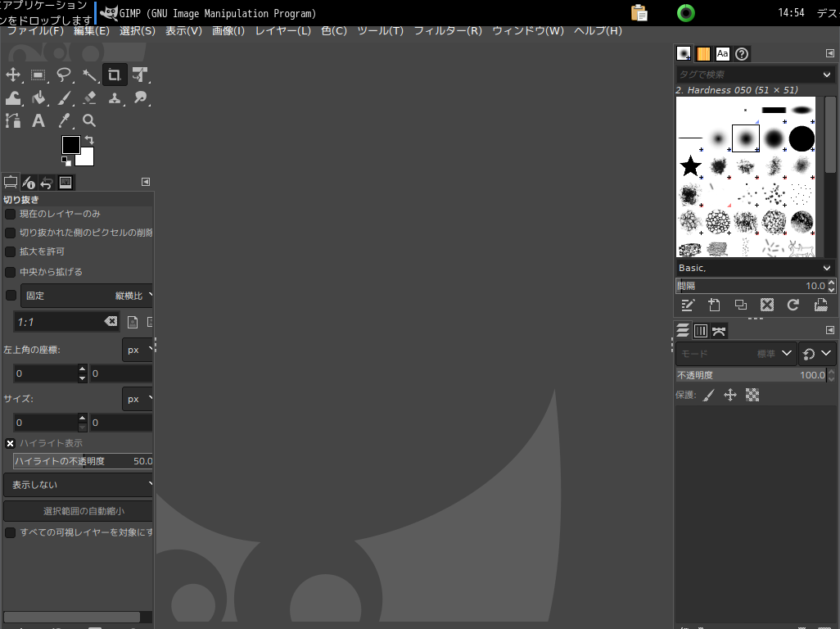Enable 中央から拡げる checkbox
Screen dimensions: 840x629
pyautogui.click(x=10, y=272)
